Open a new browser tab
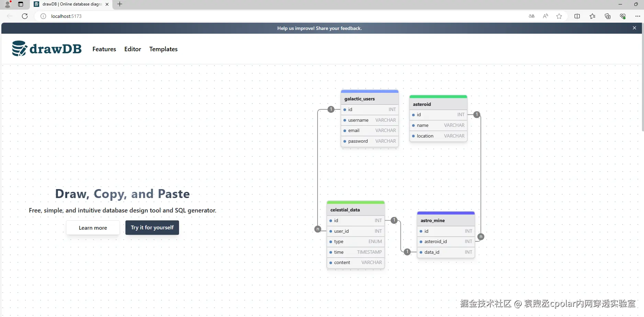Viewport: 644px width, 317px height. tap(120, 4)
